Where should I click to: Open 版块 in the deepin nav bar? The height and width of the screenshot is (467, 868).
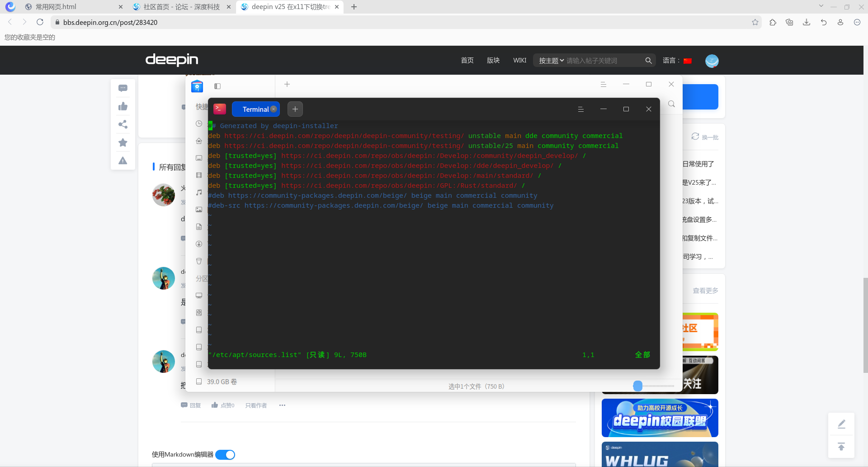(x=493, y=60)
